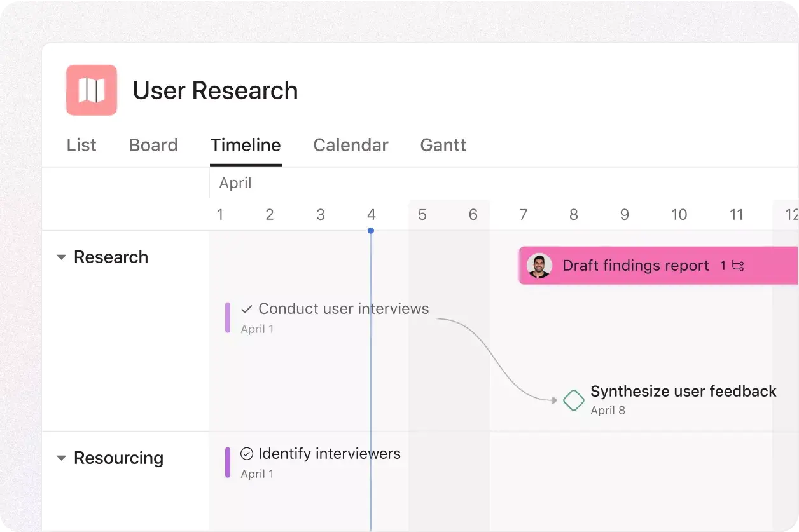Click the purple indicator beside Identify interviewers
This screenshot has width=799, height=532.
click(228, 463)
